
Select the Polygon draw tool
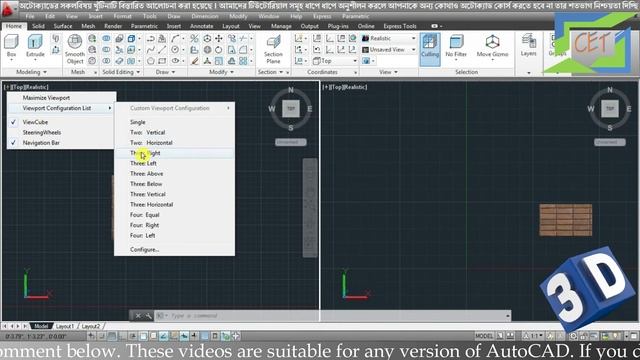coord(151,61)
